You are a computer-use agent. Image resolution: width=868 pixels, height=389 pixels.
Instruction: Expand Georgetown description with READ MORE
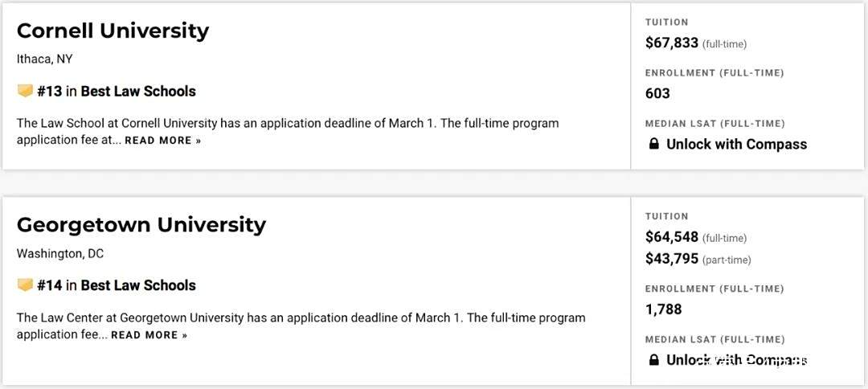[x=149, y=335]
